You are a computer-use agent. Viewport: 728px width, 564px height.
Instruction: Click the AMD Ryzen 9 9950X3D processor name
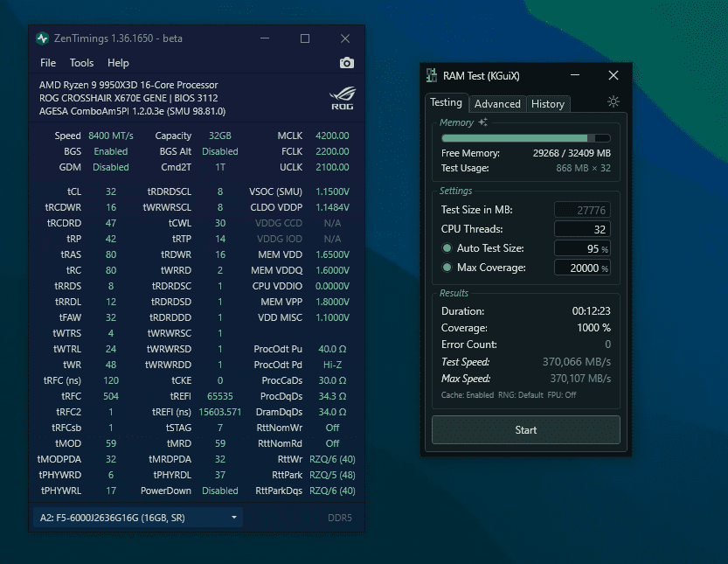pos(128,85)
